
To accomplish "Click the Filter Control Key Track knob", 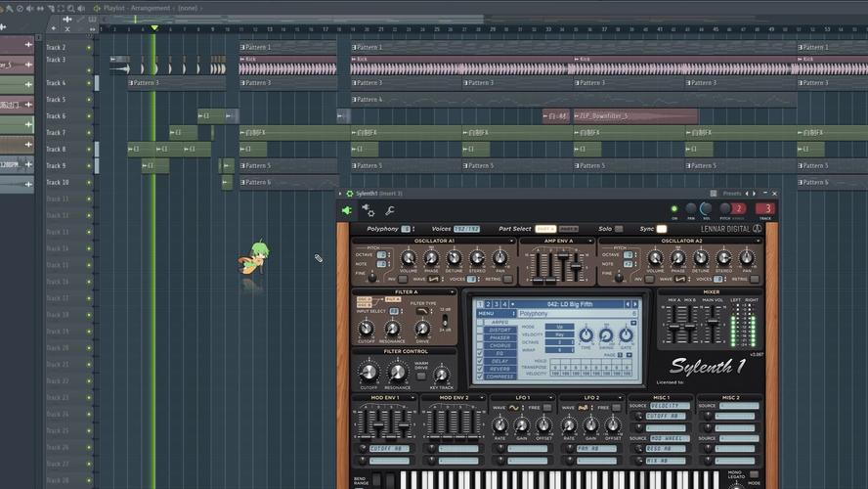I will [441, 375].
